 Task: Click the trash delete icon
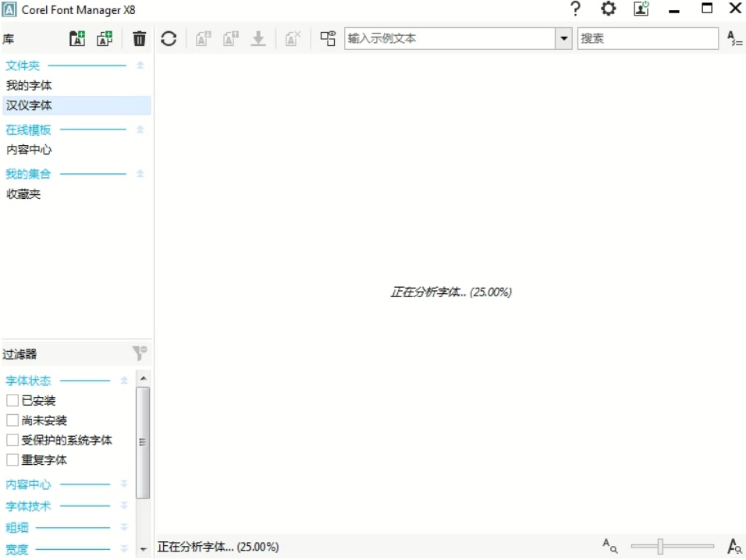(139, 38)
